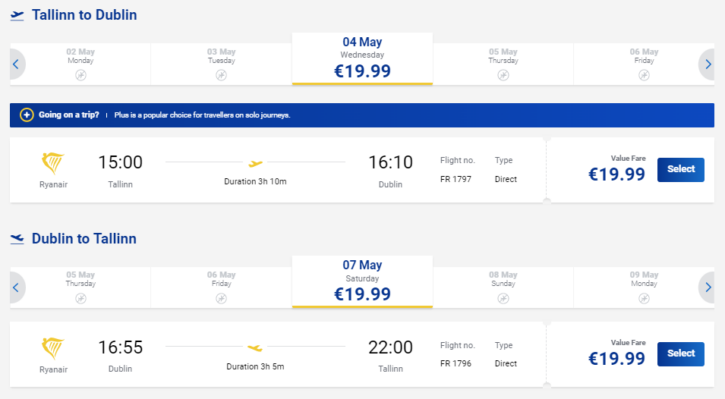725x399 pixels.
Task: Click the Ryanair harp logo on flight FR 1796
Action: coord(53,348)
